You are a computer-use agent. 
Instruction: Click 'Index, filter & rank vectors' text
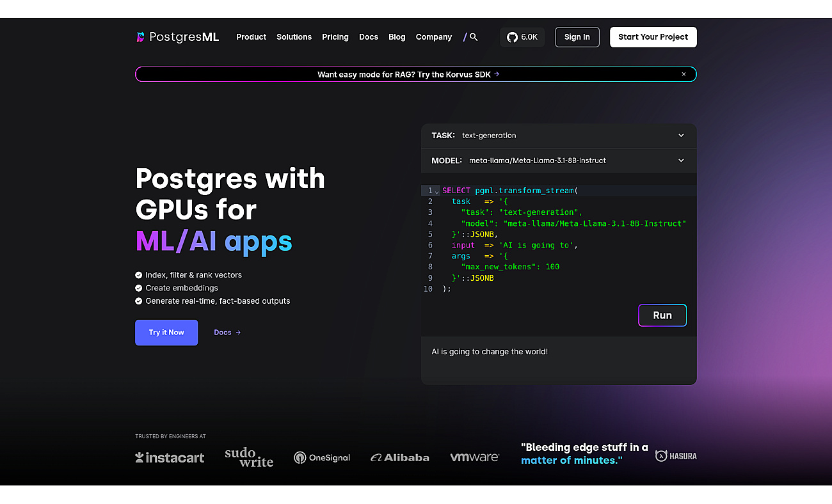(193, 275)
